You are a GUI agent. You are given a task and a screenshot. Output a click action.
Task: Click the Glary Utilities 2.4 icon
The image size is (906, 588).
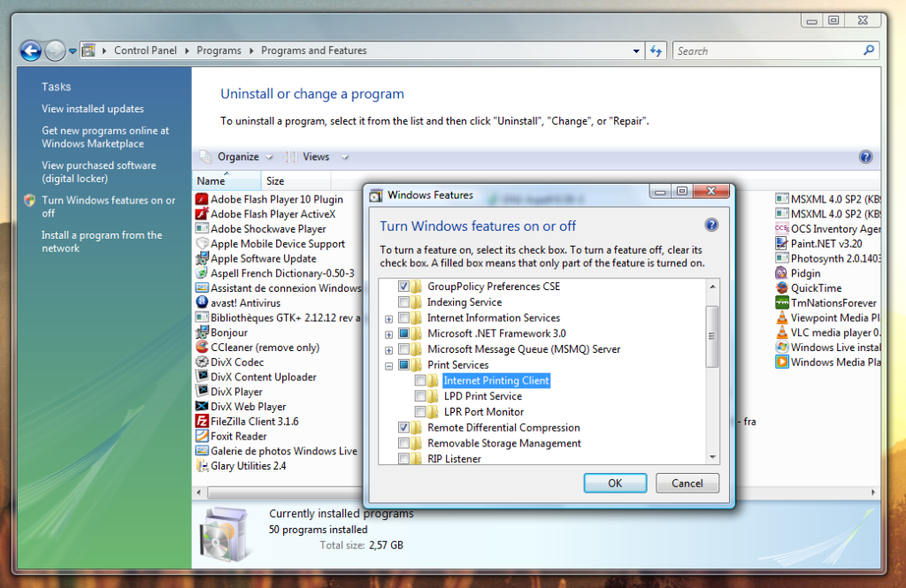coord(202,466)
